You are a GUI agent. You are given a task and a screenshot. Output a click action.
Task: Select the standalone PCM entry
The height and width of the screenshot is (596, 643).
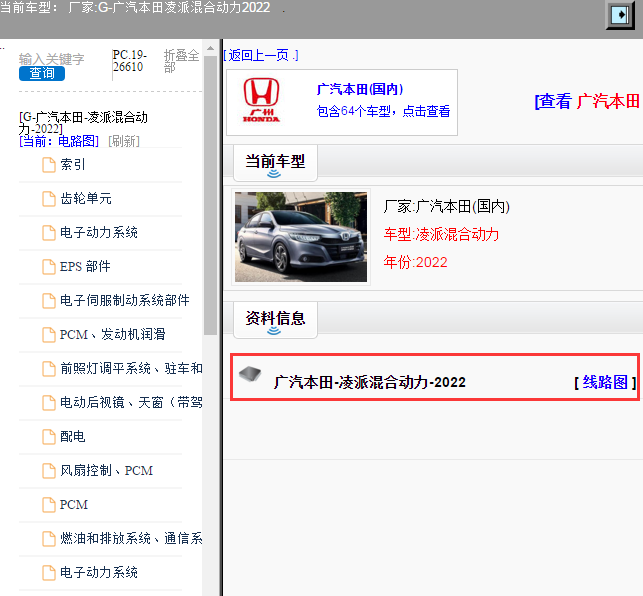(x=74, y=505)
